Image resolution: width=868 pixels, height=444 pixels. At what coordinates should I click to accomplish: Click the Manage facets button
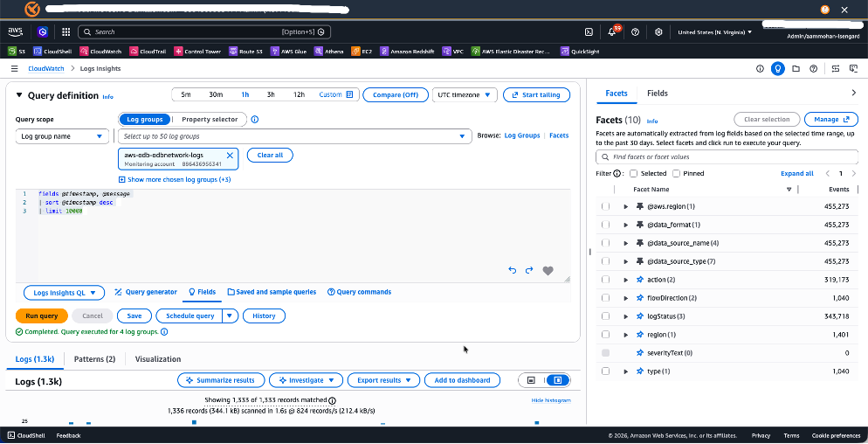[x=831, y=119]
